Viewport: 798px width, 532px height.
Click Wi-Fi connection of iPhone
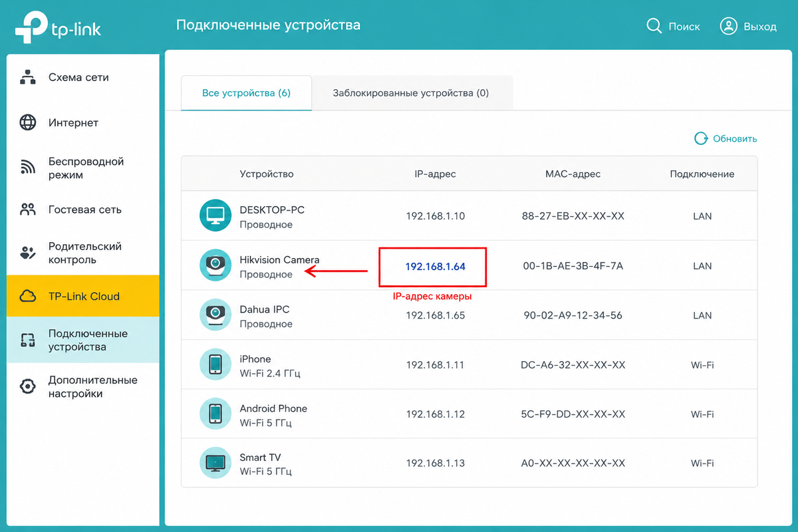pos(702,365)
